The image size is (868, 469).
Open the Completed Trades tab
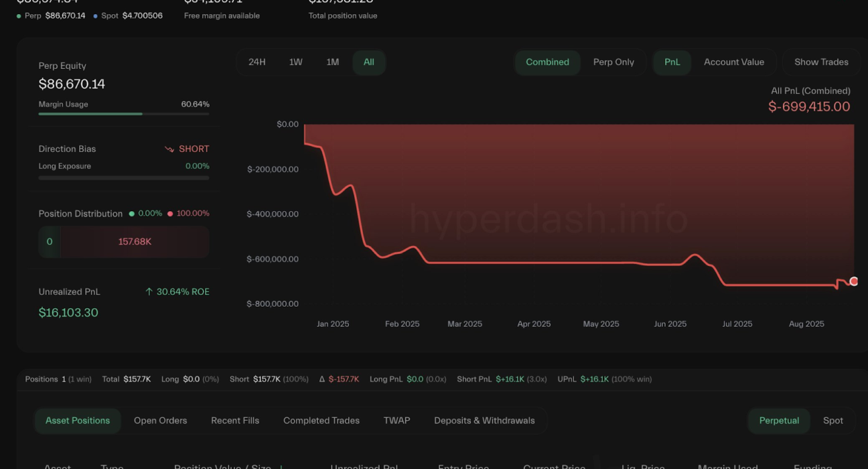(x=321, y=421)
